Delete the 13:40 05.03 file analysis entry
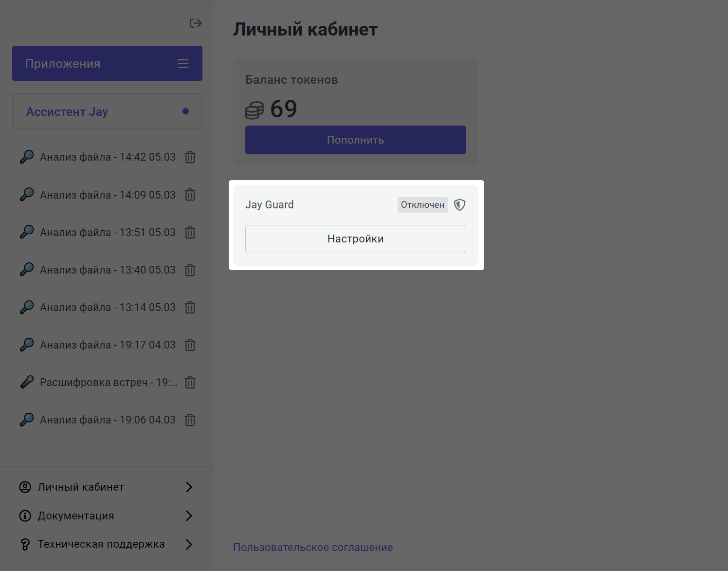 pyautogui.click(x=190, y=270)
